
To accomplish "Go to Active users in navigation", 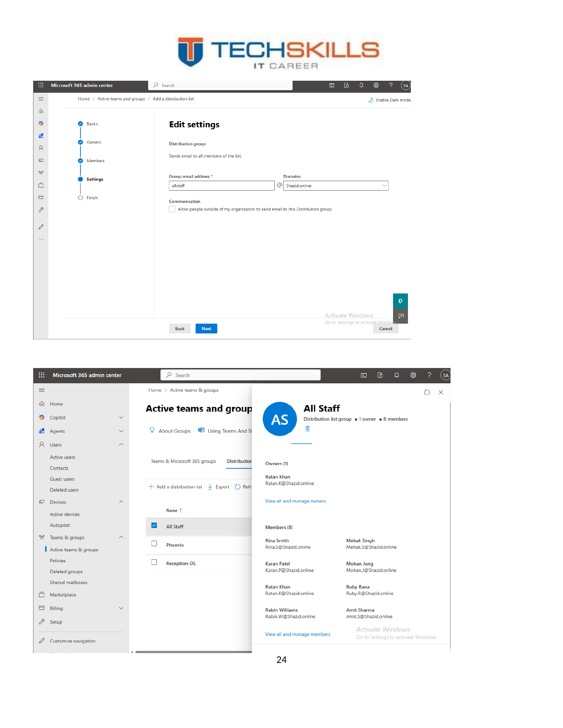I will click(63, 457).
